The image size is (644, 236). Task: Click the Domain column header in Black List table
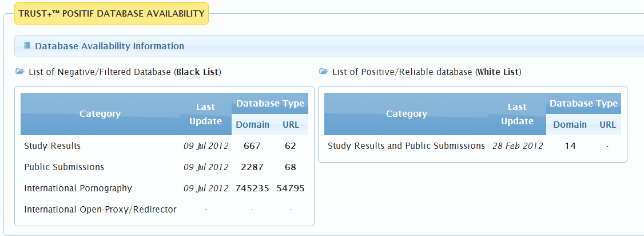pyautogui.click(x=253, y=124)
